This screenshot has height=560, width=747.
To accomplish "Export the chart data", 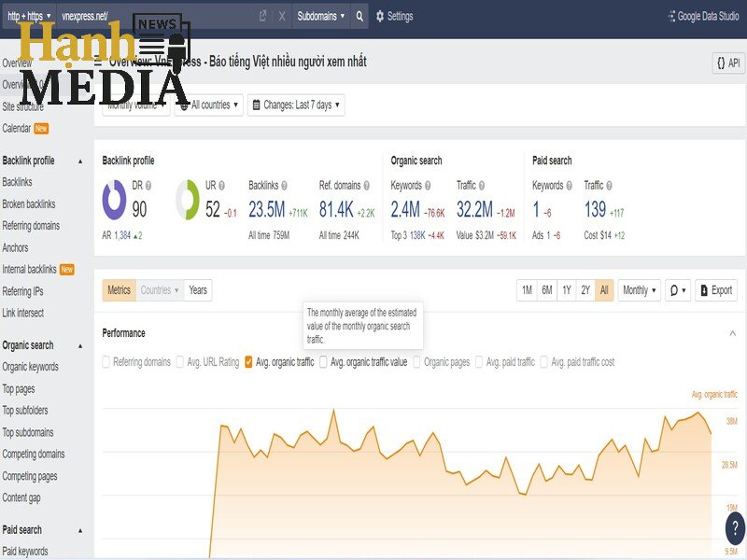I will pyautogui.click(x=716, y=290).
